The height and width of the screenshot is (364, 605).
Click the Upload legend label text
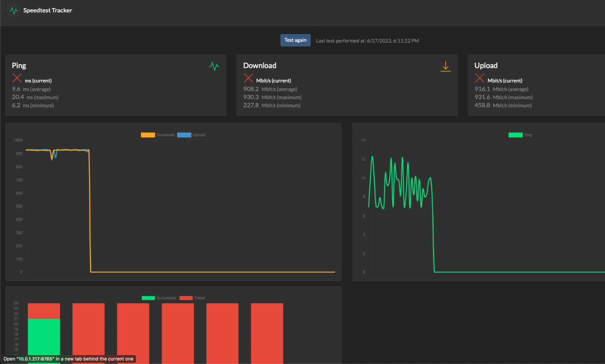(199, 135)
